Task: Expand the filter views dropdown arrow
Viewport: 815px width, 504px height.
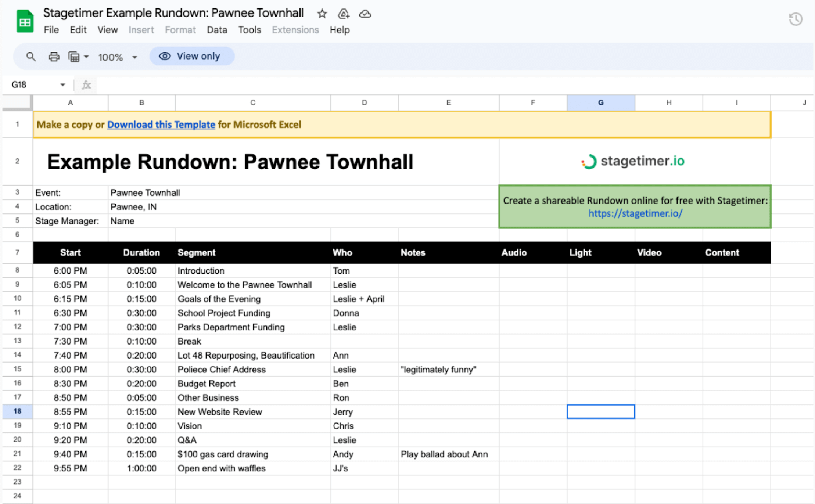Action: tap(86, 57)
